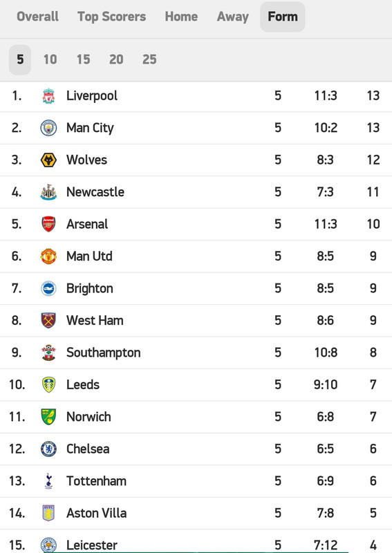Open the Liverpool club crest
This screenshot has height=553, width=392.
pyautogui.click(x=48, y=96)
